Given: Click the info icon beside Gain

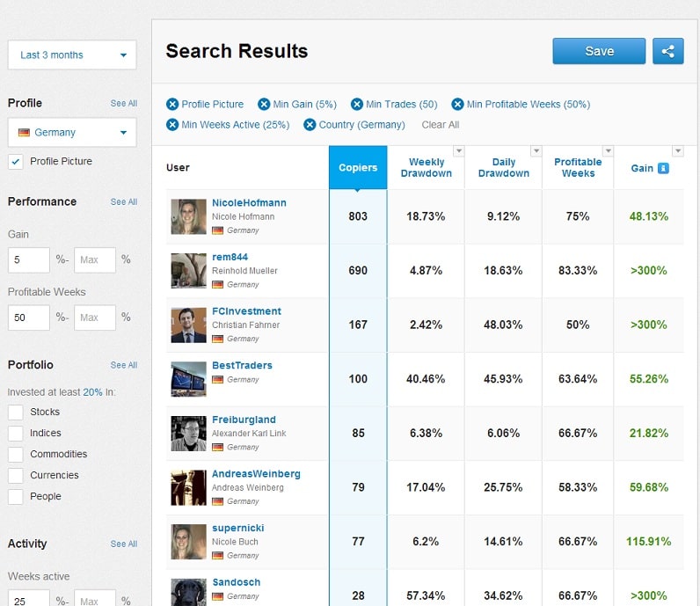Looking at the screenshot, I should (664, 168).
